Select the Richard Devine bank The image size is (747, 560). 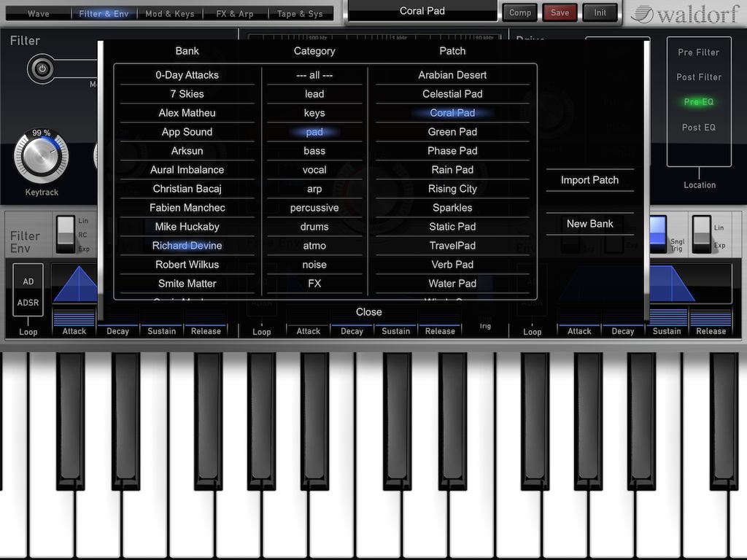[x=187, y=246]
